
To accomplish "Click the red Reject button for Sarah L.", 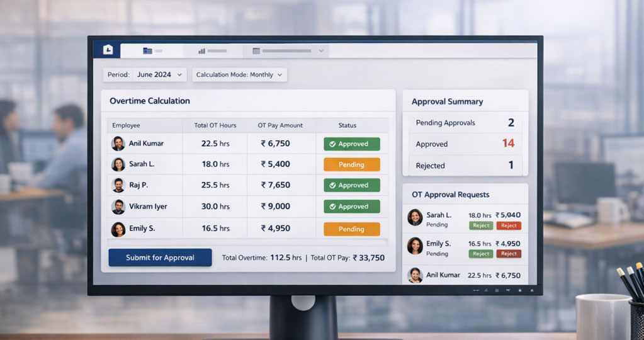I will click(509, 225).
